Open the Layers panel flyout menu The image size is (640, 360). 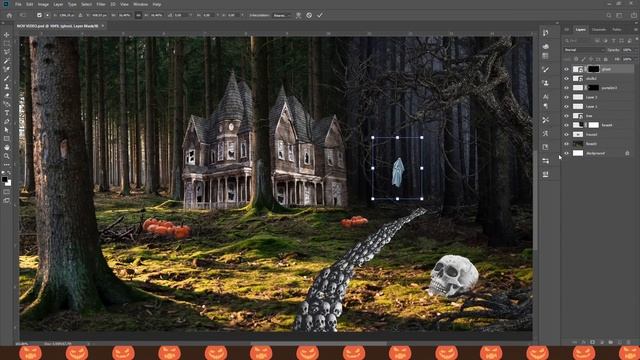[636, 29]
